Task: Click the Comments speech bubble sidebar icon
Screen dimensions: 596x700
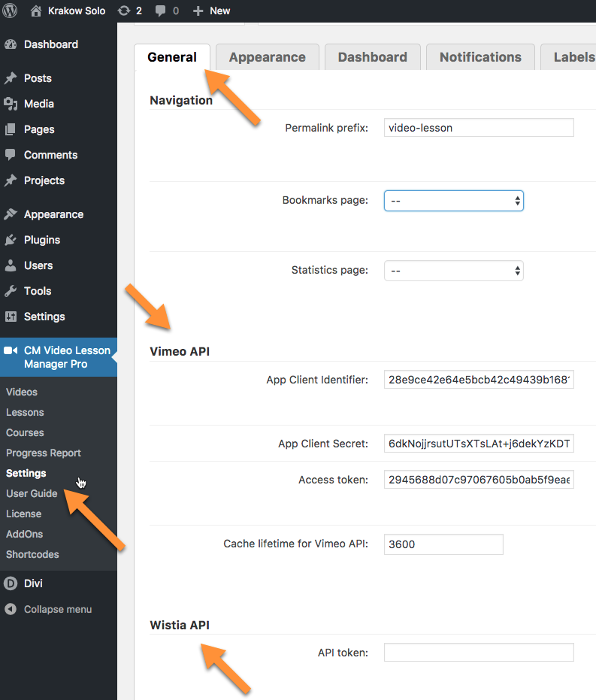Action: point(11,155)
